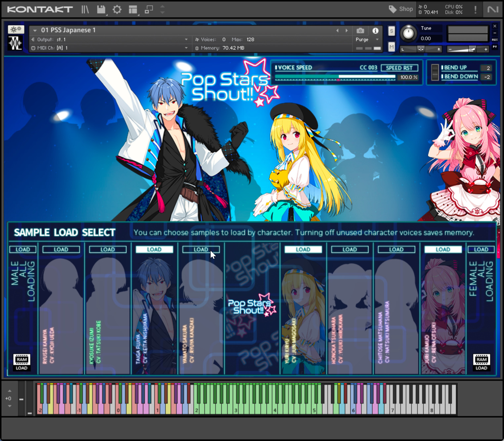Image resolution: width=504 pixels, height=441 pixels.
Task: Toggle the PV button
Action: (x=495, y=47)
